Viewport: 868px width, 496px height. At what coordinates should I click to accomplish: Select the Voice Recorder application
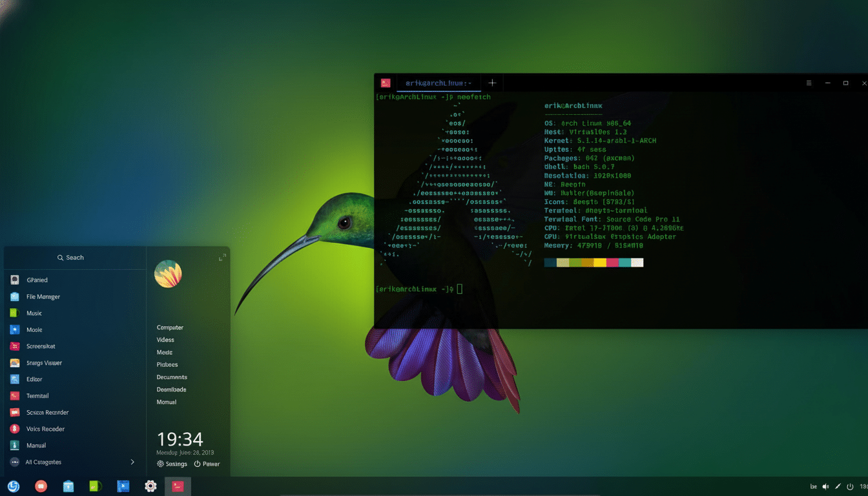click(44, 429)
